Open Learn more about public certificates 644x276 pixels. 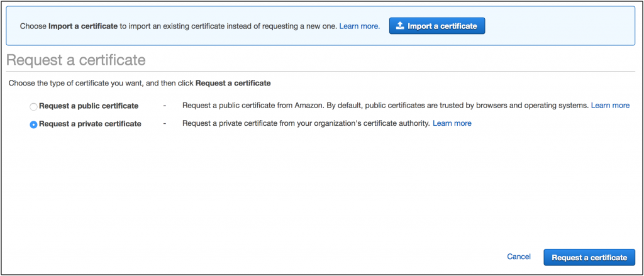610,106
